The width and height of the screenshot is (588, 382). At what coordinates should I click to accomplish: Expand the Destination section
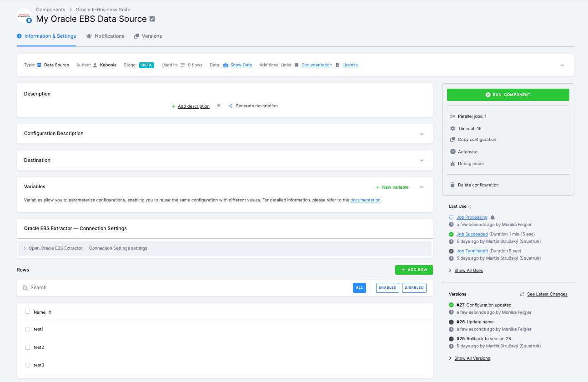pyautogui.click(x=422, y=161)
